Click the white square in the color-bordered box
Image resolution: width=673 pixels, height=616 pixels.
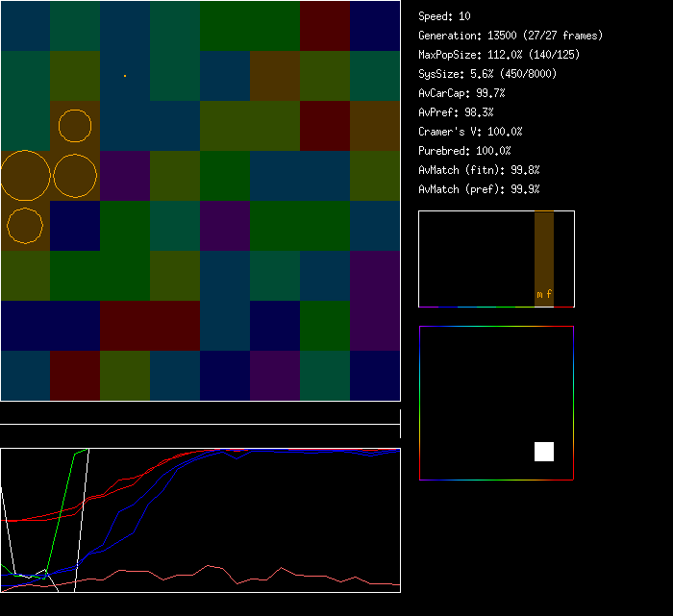[x=544, y=452]
